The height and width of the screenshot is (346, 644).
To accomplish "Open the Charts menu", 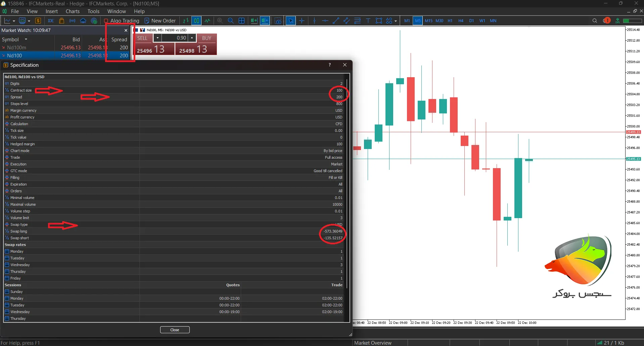I will (73, 11).
